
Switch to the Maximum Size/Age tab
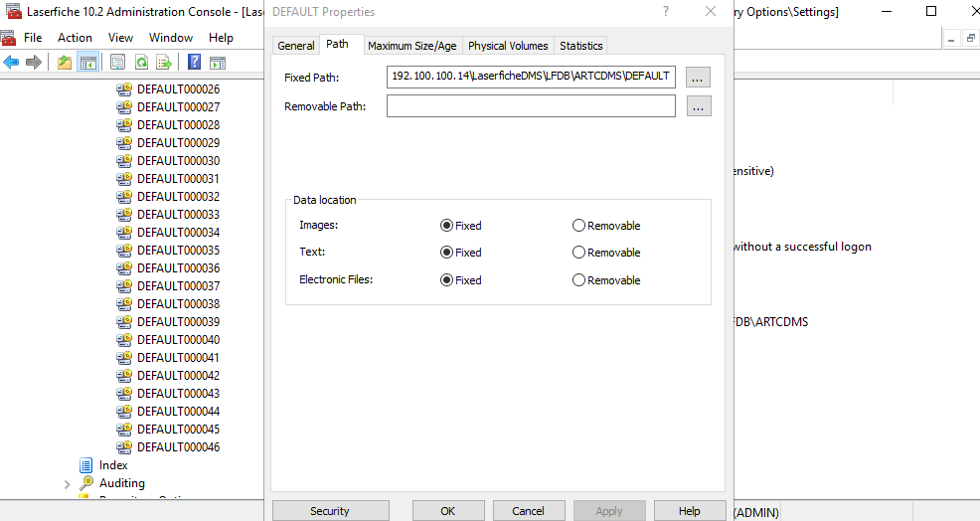click(x=411, y=46)
